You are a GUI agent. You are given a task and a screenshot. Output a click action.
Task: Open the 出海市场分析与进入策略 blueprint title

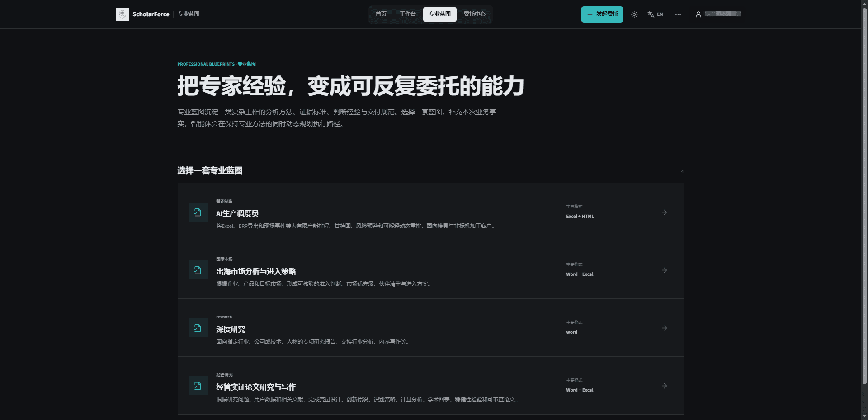coord(256,271)
